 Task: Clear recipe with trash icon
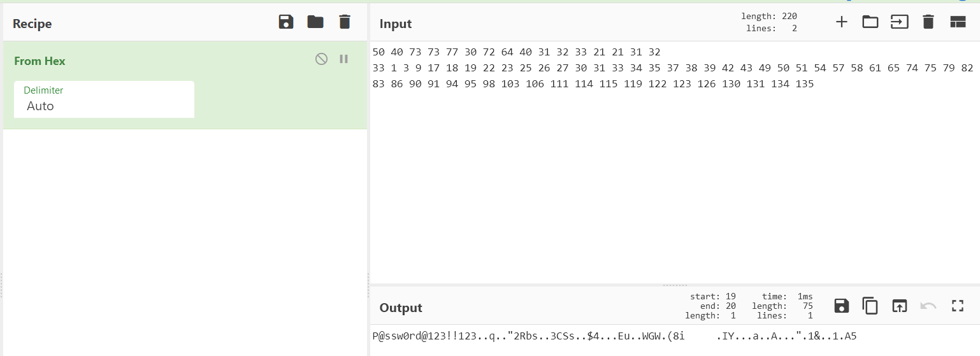(345, 22)
